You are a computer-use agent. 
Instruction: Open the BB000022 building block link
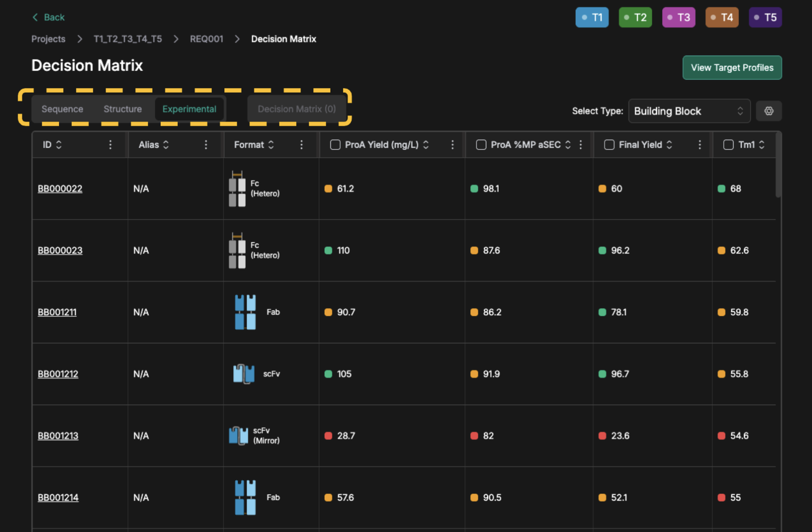pos(60,189)
